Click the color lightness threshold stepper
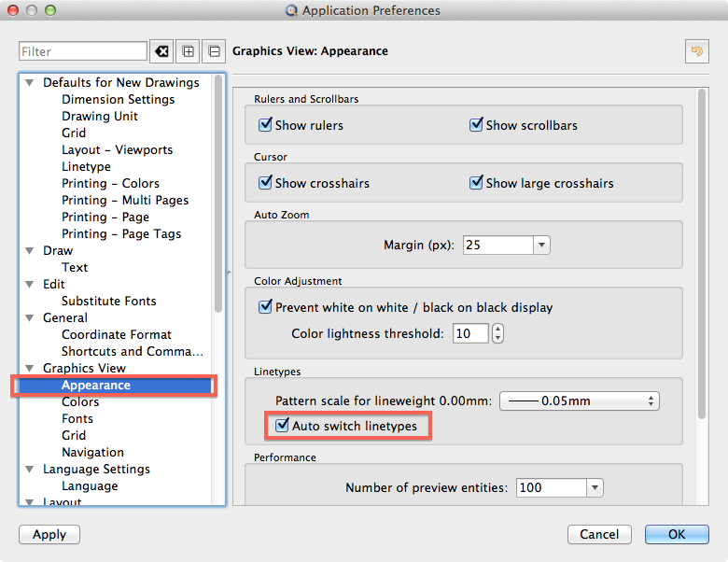 point(497,333)
